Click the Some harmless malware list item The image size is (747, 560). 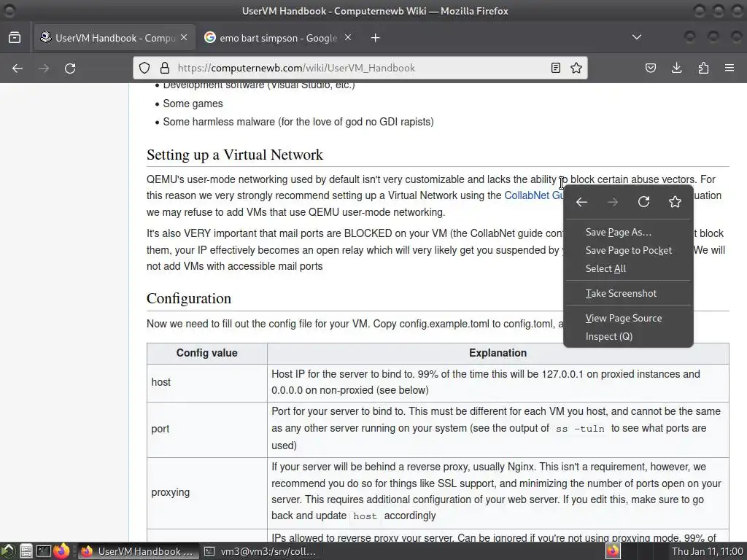tap(298, 122)
